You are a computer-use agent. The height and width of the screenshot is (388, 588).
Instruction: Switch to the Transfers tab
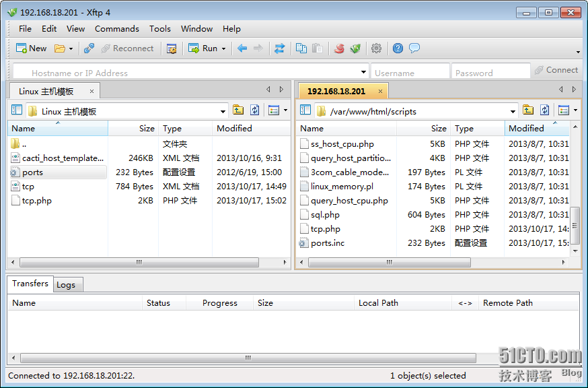pyautogui.click(x=30, y=283)
